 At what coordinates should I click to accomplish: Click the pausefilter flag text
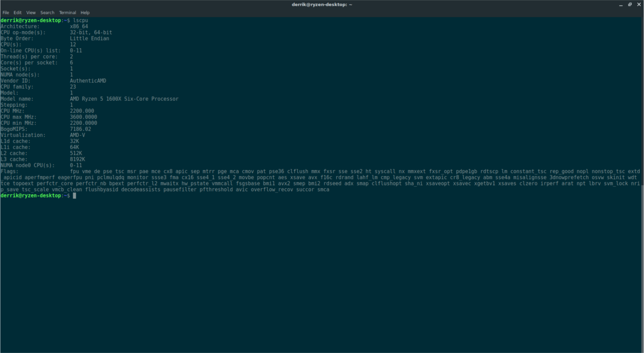tap(180, 189)
